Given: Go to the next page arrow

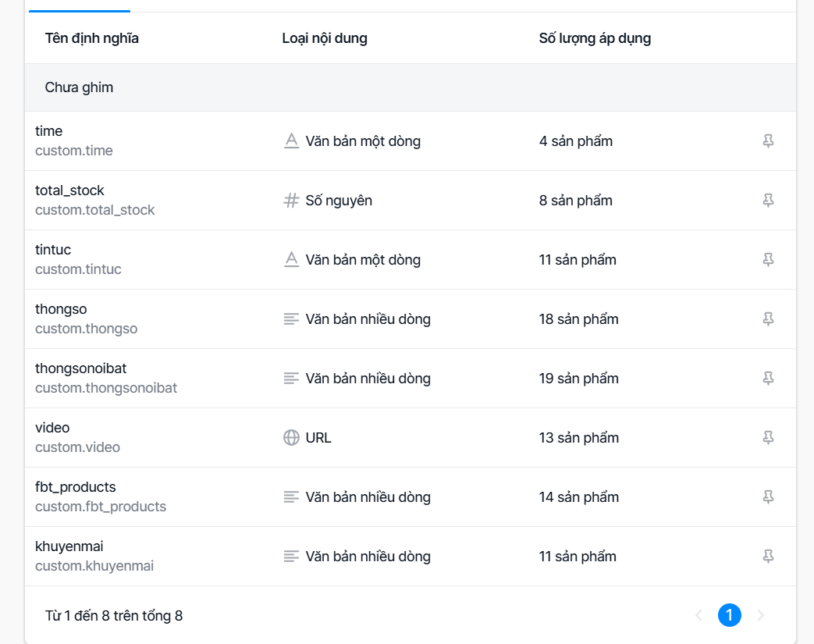Looking at the screenshot, I should 760,615.
